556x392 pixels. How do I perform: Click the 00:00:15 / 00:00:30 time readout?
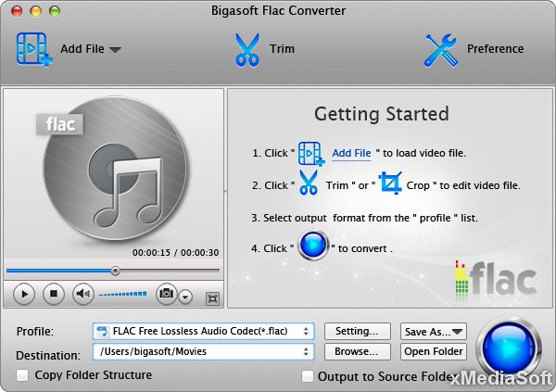pos(175,253)
